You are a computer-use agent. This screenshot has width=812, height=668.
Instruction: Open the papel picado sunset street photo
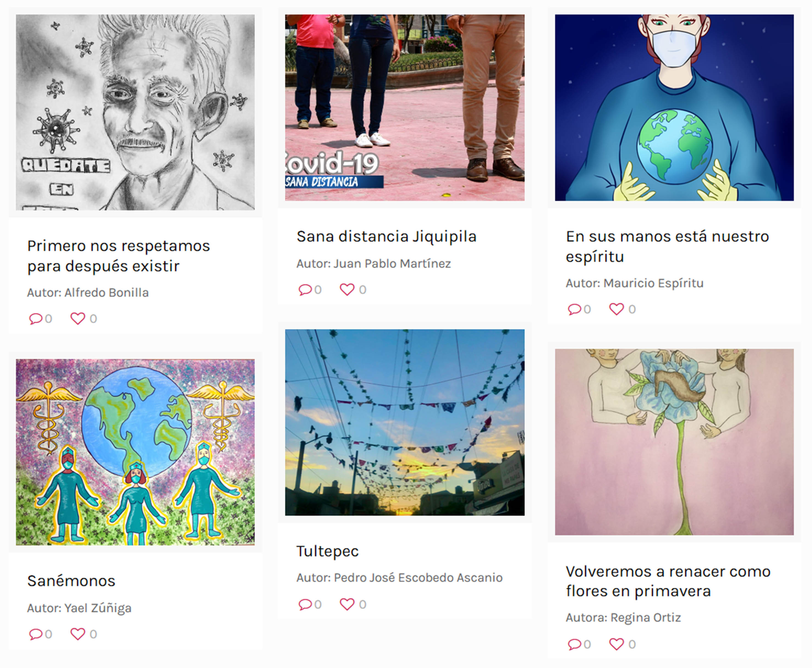405,422
